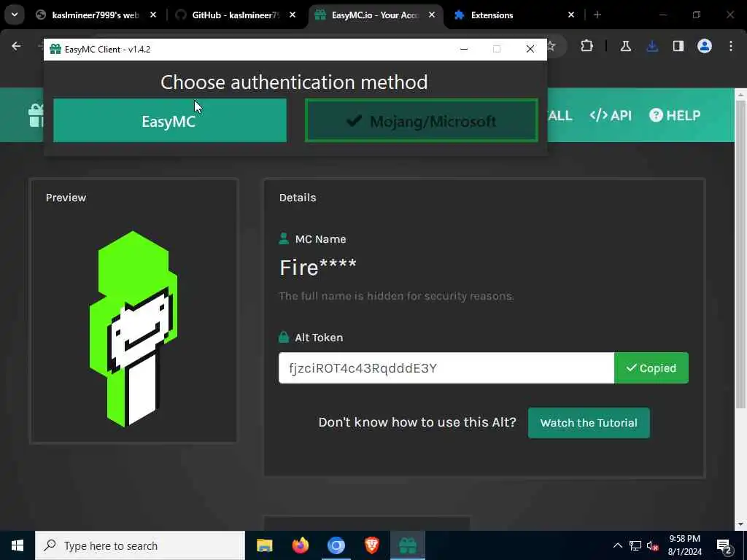Viewport: 747px width, 560px height.
Task: Open the API page link
Action: 611,115
